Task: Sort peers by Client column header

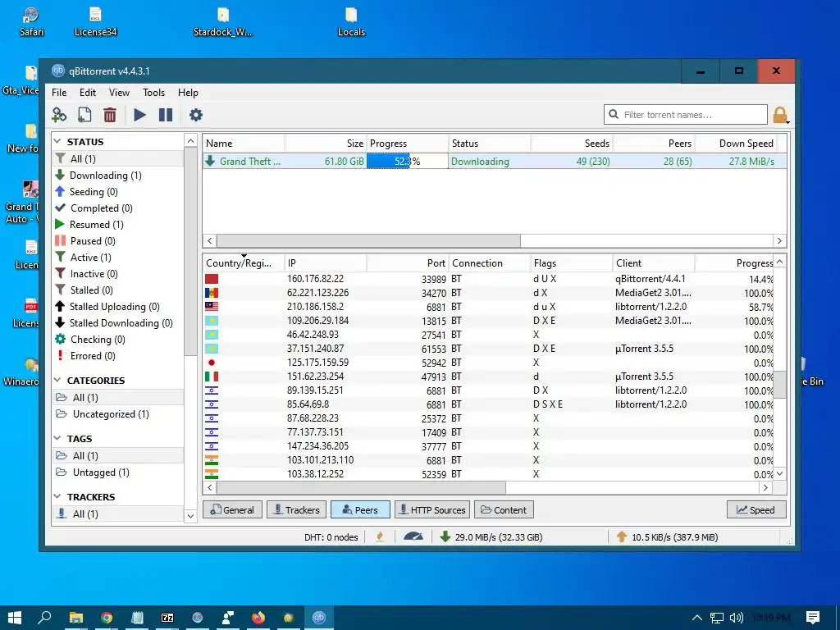Action: tap(654, 263)
